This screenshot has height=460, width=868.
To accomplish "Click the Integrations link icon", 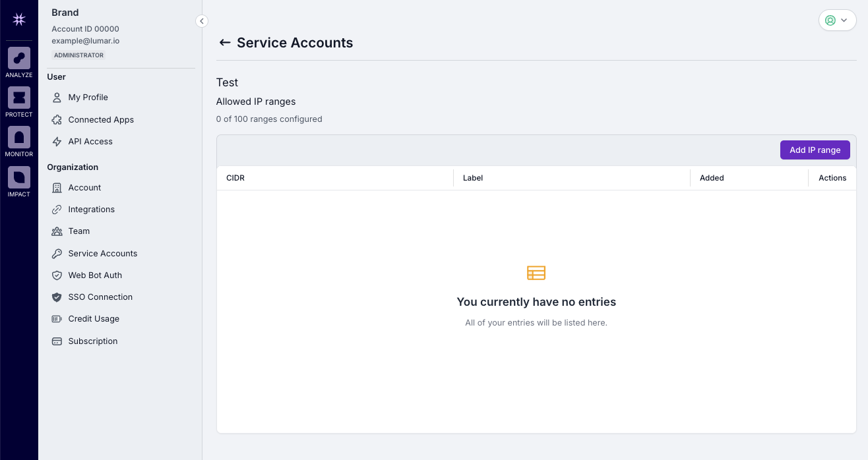I will (x=57, y=210).
